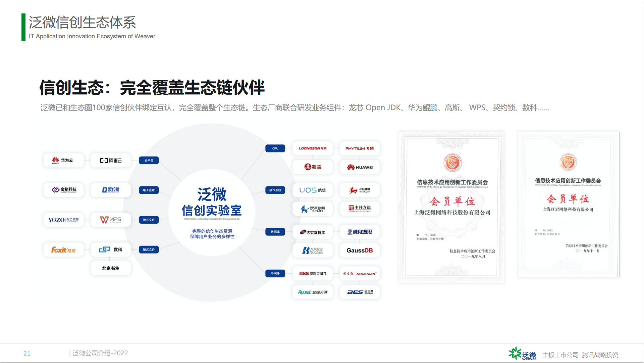
Task: Select the 中间件 category label
Action: [x=275, y=273]
